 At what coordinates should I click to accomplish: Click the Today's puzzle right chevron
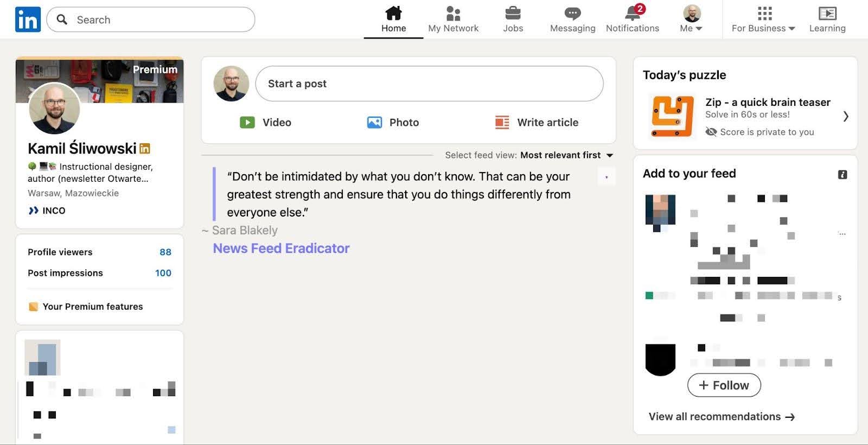pyautogui.click(x=845, y=116)
